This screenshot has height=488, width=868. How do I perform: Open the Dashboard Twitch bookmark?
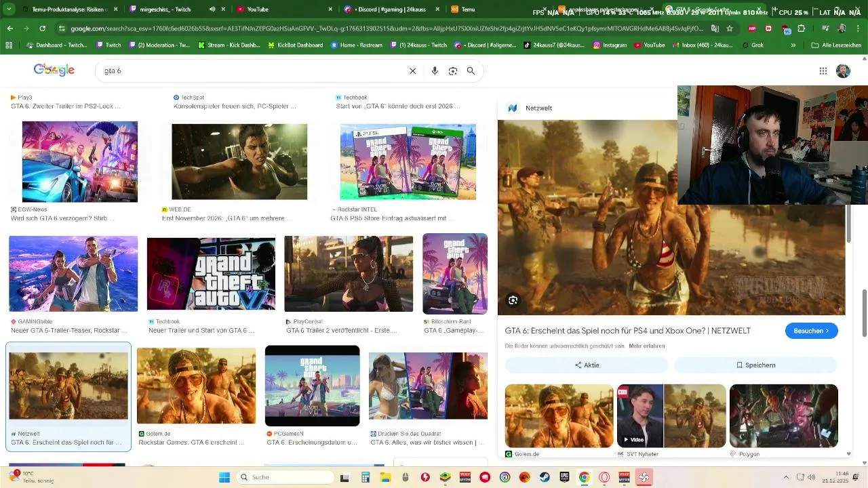coord(56,45)
